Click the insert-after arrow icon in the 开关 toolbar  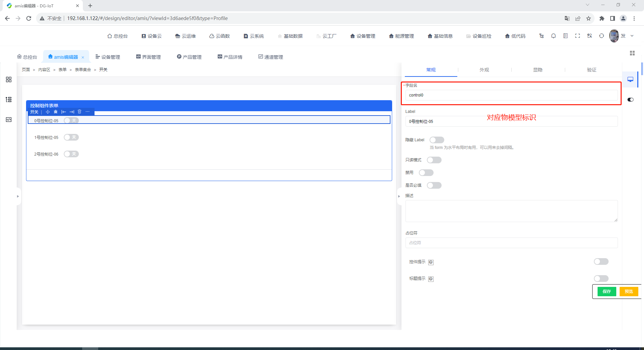click(x=72, y=112)
